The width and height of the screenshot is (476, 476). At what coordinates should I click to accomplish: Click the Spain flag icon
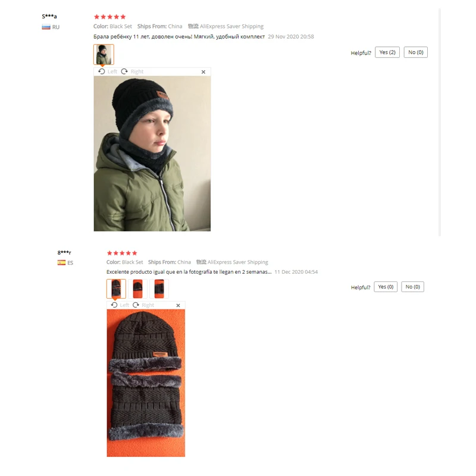(x=62, y=262)
